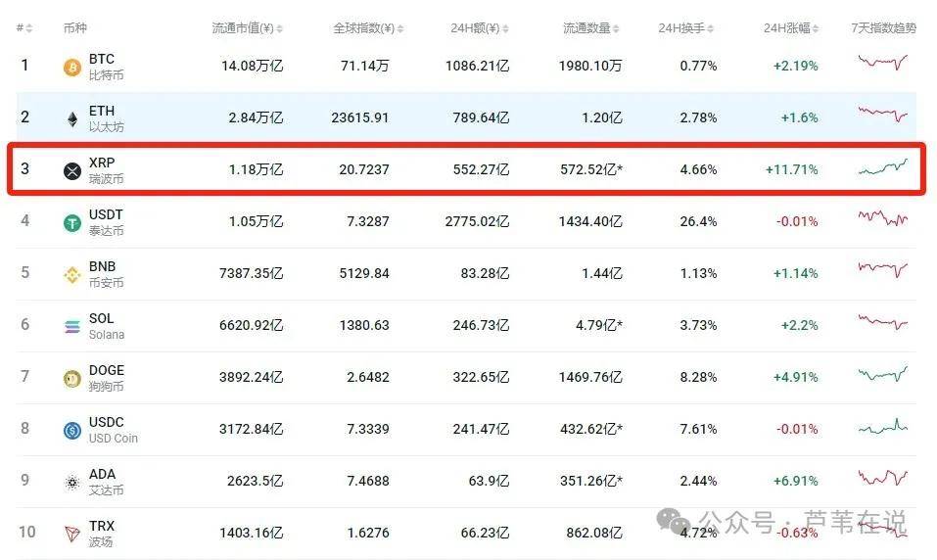This screenshot has width=937, height=560.
Task: Click the Dogecoin dog icon
Action: pos(72,379)
